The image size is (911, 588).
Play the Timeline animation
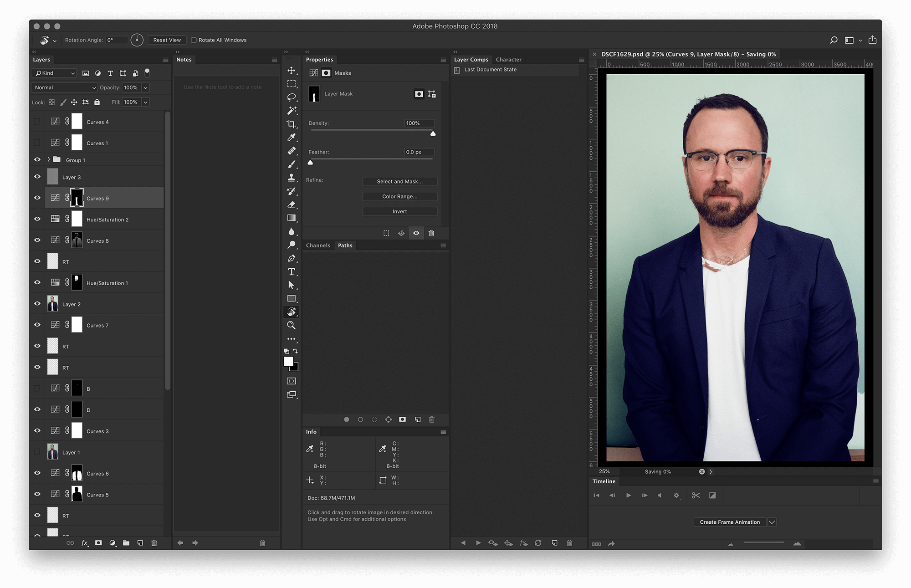point(629,496)
